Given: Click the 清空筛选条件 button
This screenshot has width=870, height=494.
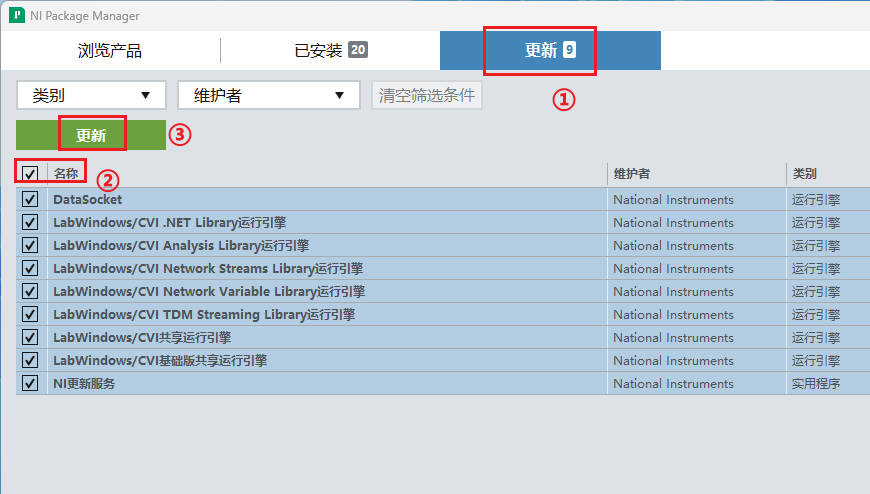Looking at the screenshot, I should pyautogui.click(x=427, y=95).
